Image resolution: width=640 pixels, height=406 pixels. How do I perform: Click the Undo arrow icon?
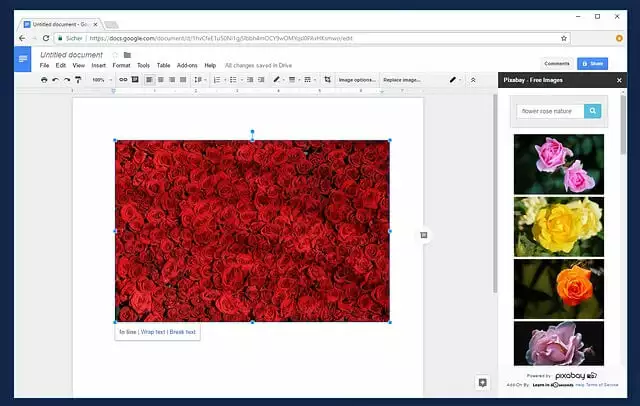55,79
